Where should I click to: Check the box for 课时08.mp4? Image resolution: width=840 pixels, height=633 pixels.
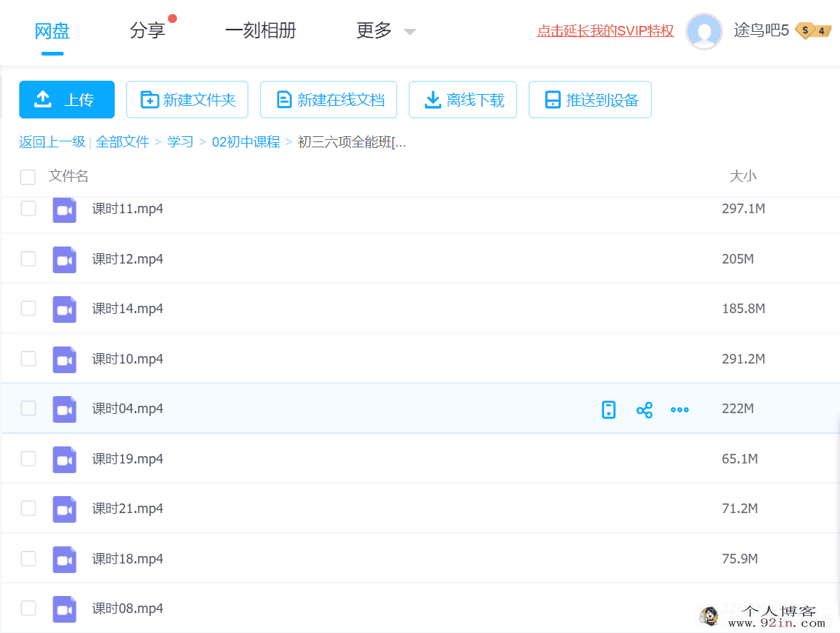tap(28, 609)
